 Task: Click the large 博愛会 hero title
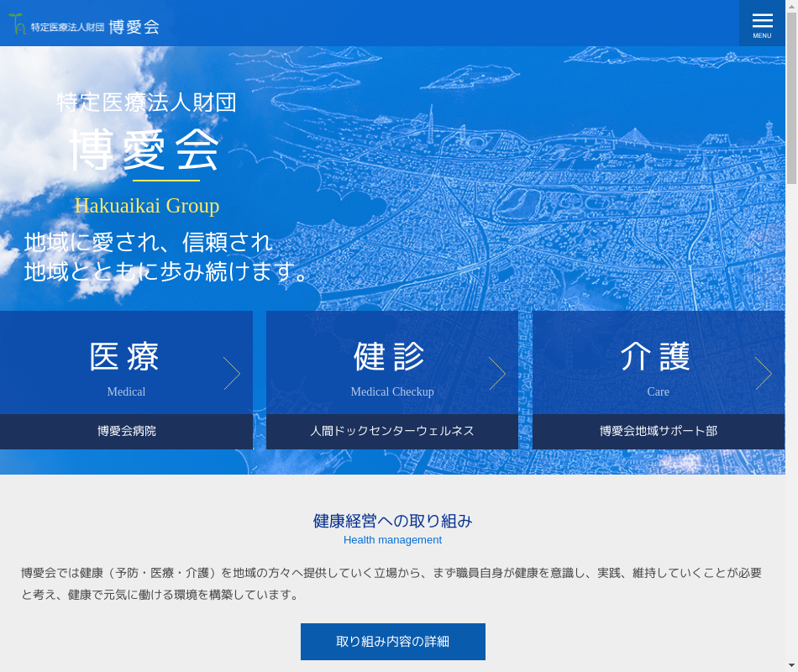pyautogui.click(x=144, y=150)
